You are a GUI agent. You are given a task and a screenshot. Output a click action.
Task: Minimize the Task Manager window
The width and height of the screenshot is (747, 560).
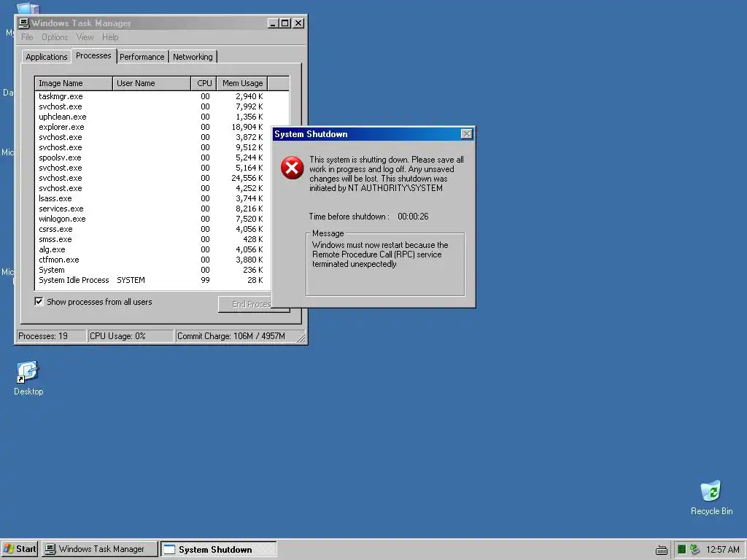[273, 23]
